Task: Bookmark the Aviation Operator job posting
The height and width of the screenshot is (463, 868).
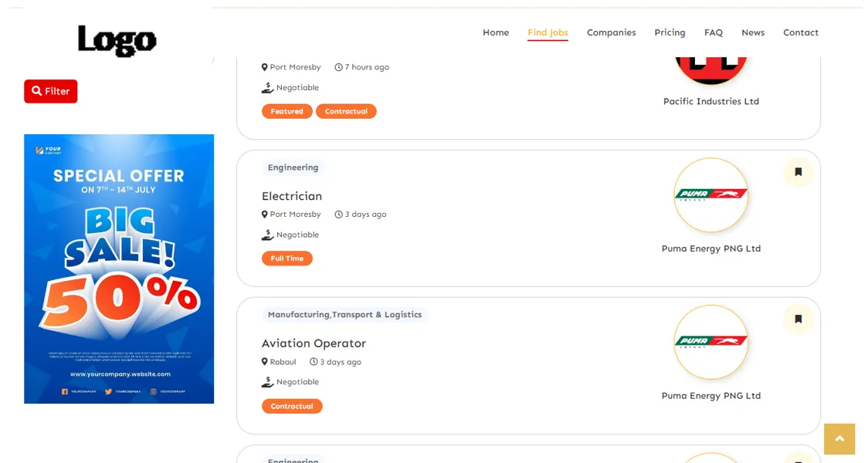Action: point(798,319)
